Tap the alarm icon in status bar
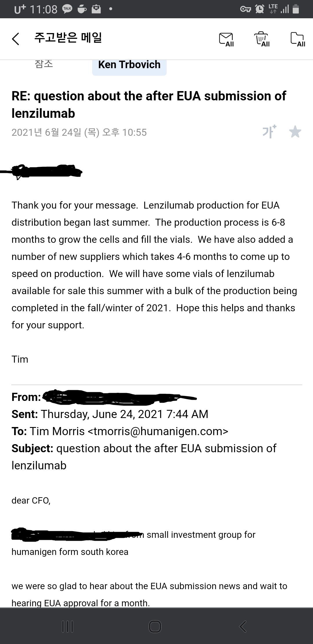Screen dimensions: 313x644 click(259, 9)
